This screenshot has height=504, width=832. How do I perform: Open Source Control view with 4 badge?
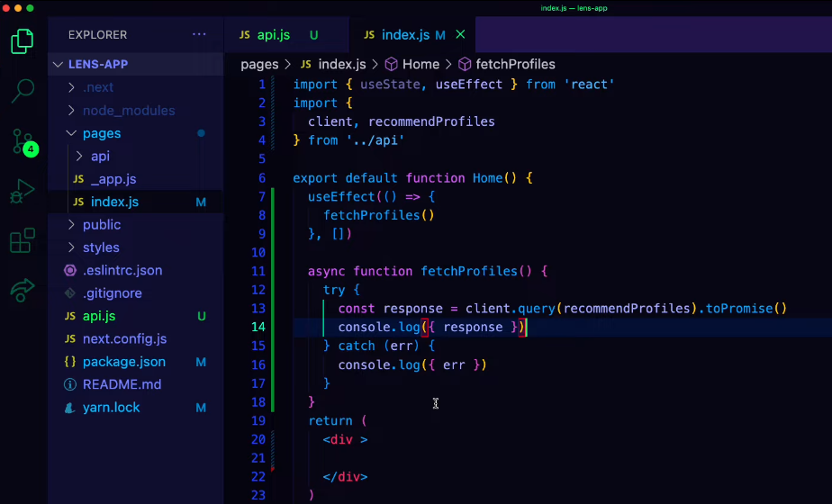[x=23, y=141]
